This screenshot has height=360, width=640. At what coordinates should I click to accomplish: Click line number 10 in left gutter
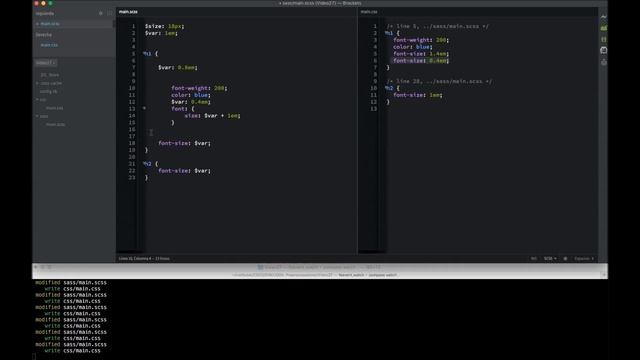click(x=131, y=88)
